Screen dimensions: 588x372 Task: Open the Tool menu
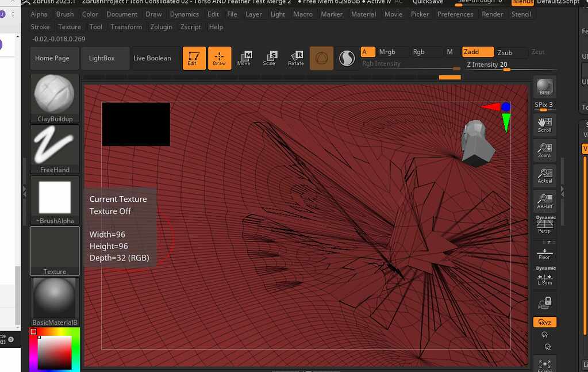point(95,26)
